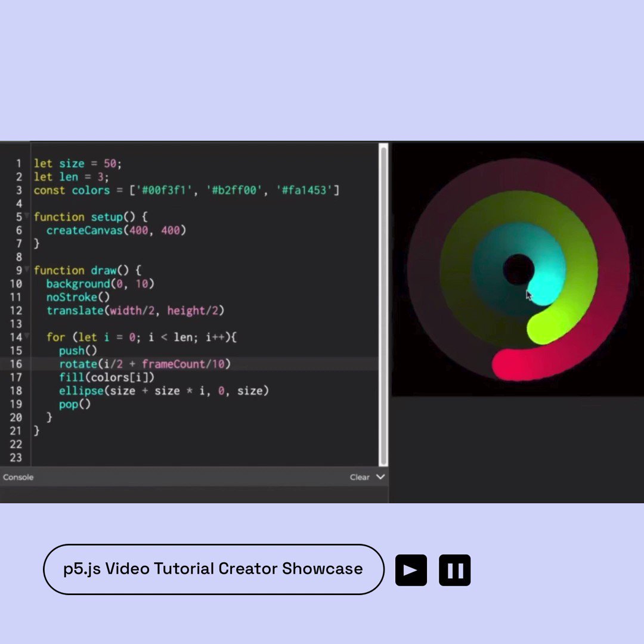Click the ellipse(size + size * i, 0, size) line
Screen dimensions: 644x644
click(164, 391)
